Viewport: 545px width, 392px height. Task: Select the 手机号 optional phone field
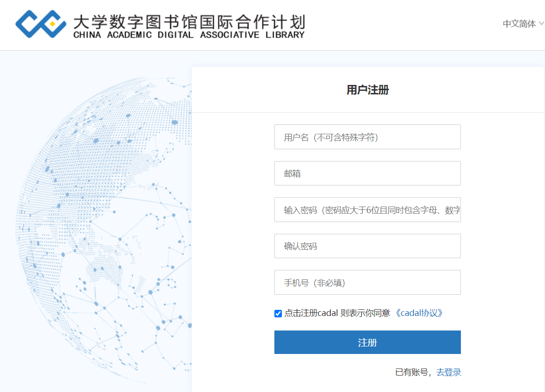tap(367, 283)
